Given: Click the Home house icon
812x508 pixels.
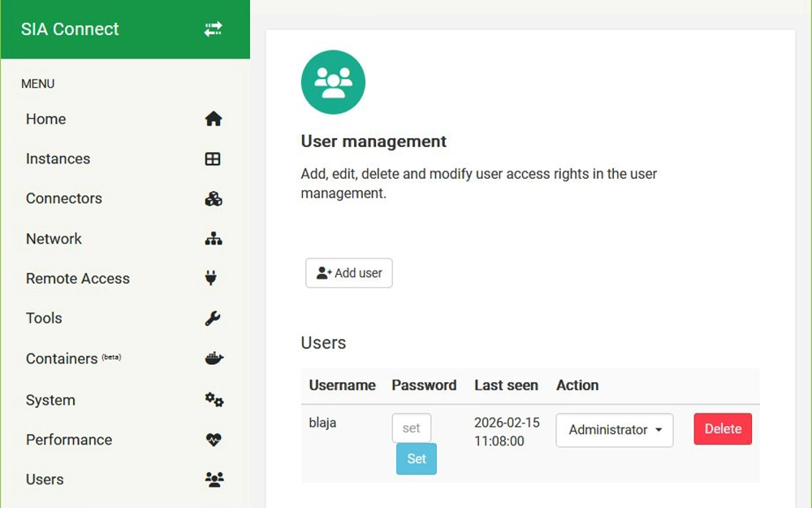Looking at the screenshot, I should pyautogui.click(x=214, y=119).
